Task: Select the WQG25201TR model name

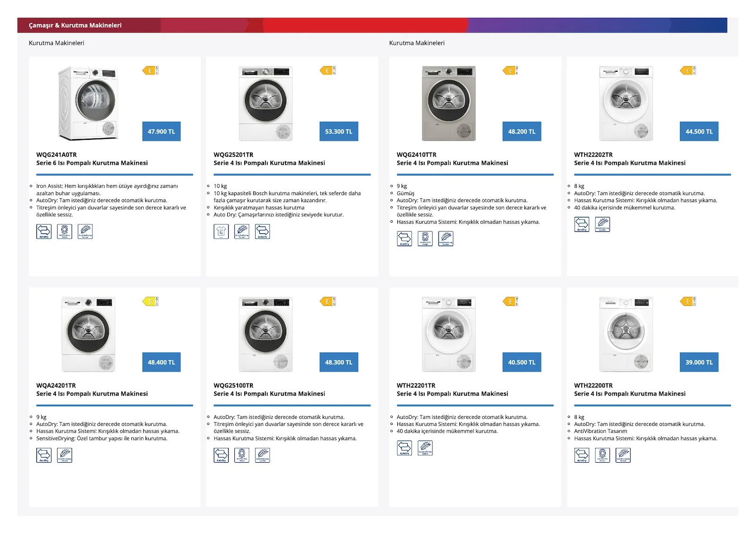Action: point(233,155)
